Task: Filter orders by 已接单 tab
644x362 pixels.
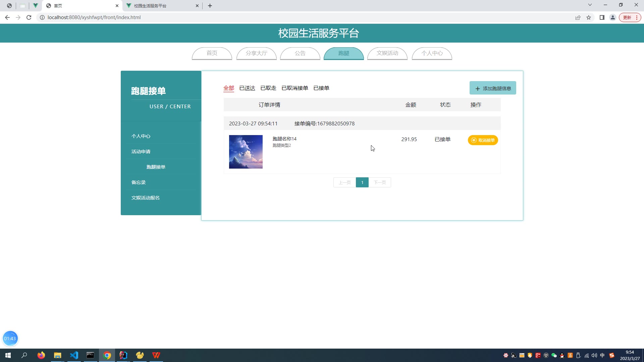Action: (321, 88)
